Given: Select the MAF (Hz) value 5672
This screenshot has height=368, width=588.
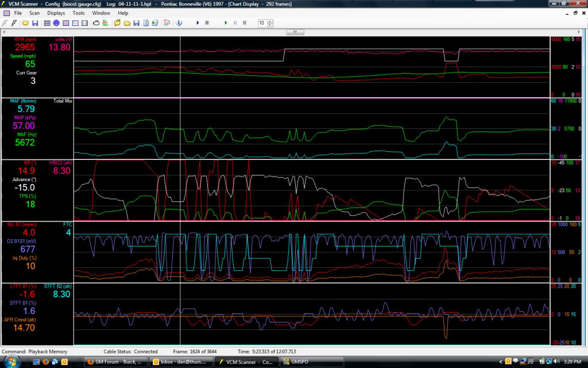Looking at the screenshot, I should 25,143.
